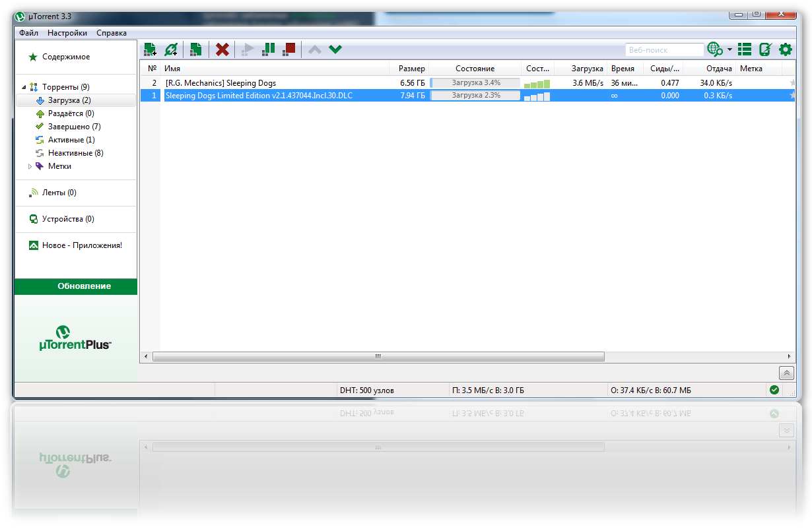The width and height of the screenshot is (812, 529).
Task: Click the µTorrentPlus banner
Action: pyautogui.click(x=75, y=338)
